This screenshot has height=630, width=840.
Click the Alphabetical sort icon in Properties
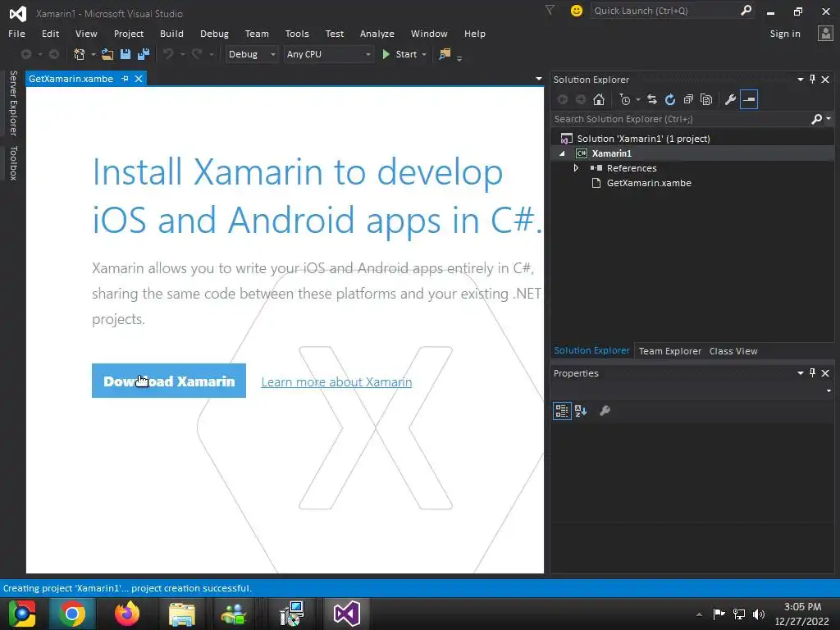click(581, 411)
